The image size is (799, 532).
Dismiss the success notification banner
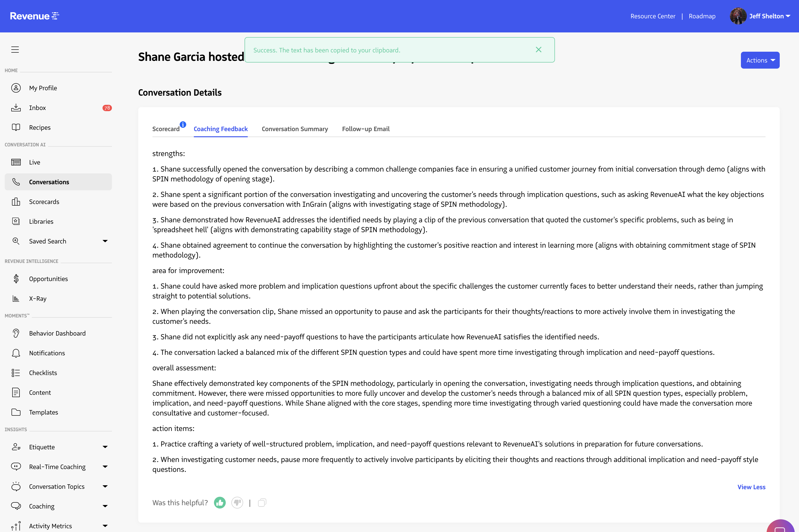538,50
